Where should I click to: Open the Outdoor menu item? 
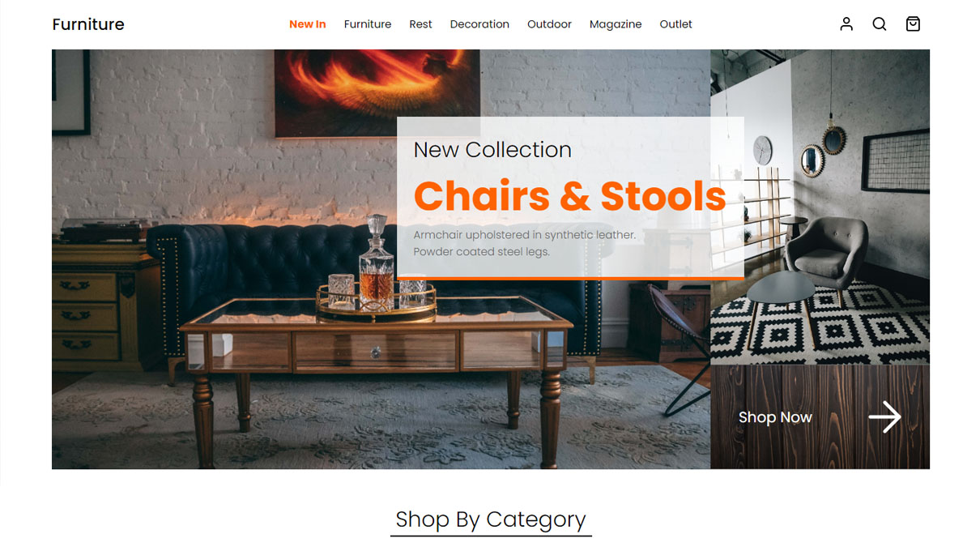(549, 24)
